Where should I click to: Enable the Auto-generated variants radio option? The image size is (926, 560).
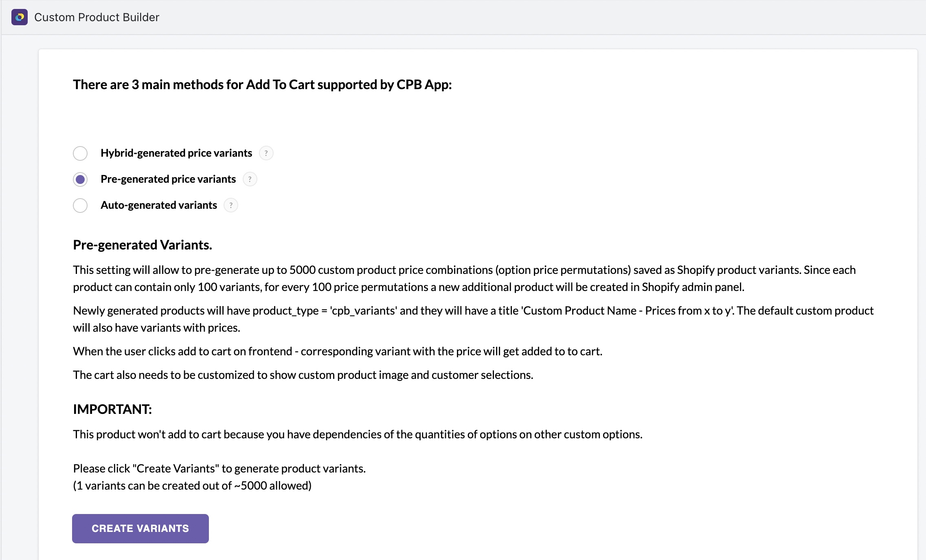coord(80,206)
